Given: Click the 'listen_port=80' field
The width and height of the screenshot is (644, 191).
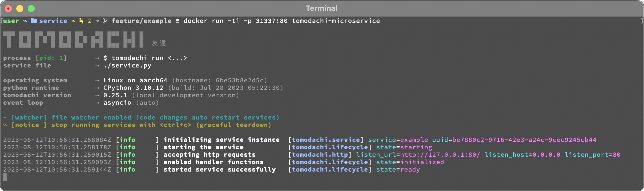Looking at the screenshot, I should click(592, 155).
